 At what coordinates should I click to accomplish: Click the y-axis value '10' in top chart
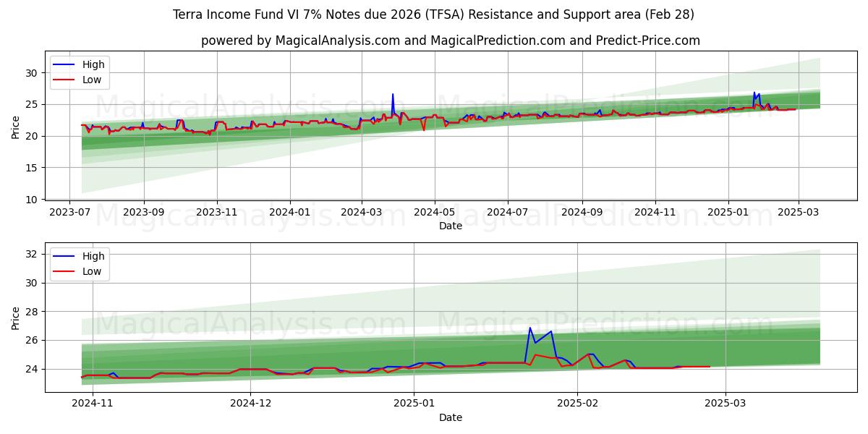point(33,200)
